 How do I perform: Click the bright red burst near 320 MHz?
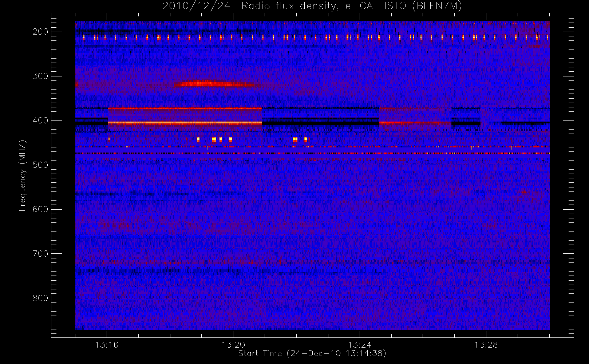[x=215, y=84]
